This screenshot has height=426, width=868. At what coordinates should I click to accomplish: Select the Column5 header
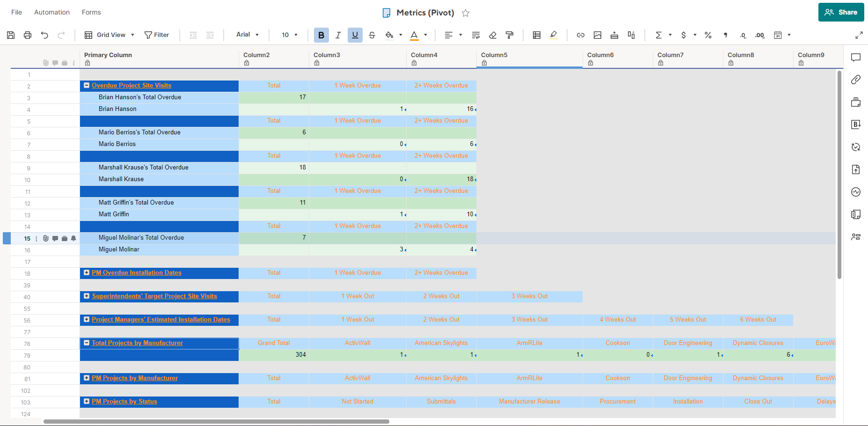click(x=529, y=59)
